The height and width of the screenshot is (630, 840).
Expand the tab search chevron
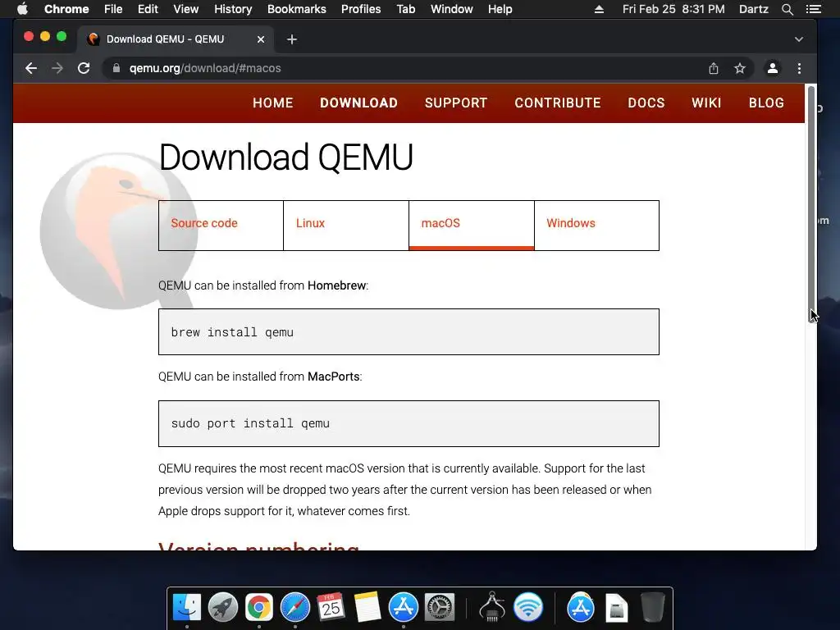(799, 39)
